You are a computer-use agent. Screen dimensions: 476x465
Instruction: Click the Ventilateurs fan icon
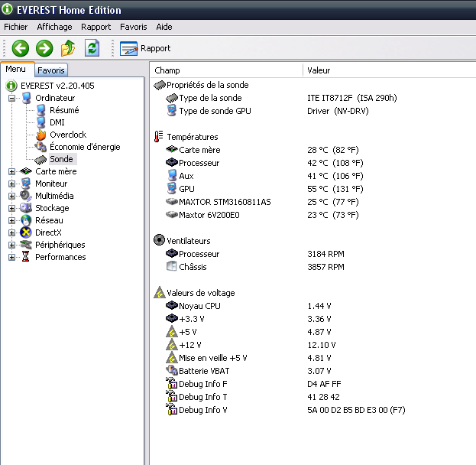tap(159, 240)
